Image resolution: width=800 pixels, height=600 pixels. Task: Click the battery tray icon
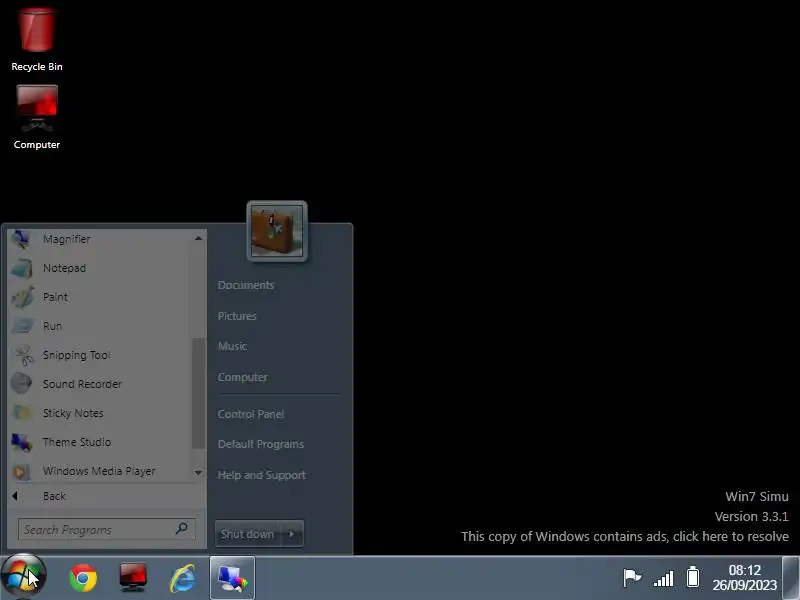693,577
